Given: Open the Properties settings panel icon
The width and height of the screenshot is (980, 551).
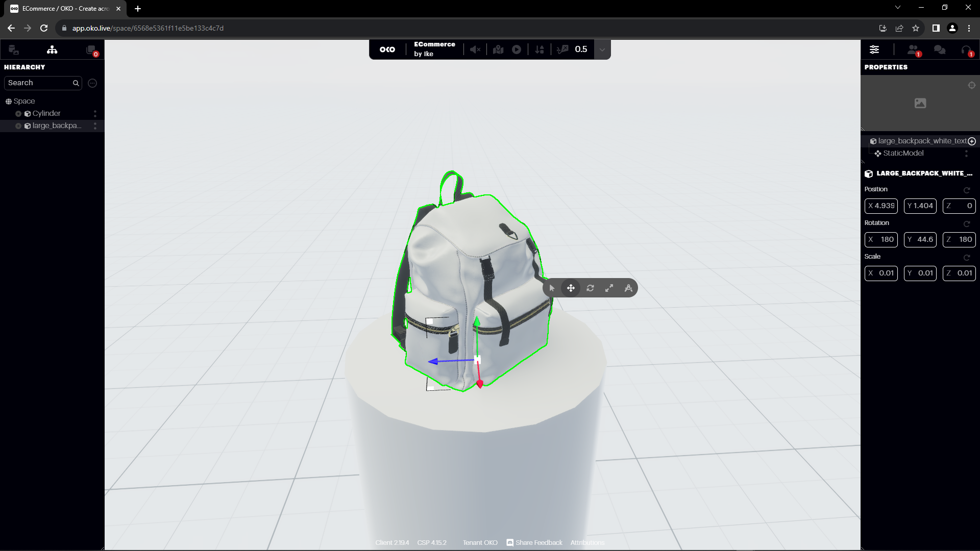Looking at the screenshot, I should click(874, 49).
